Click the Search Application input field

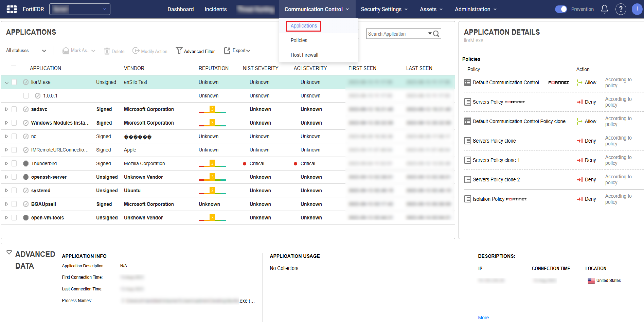click(396, 34)
